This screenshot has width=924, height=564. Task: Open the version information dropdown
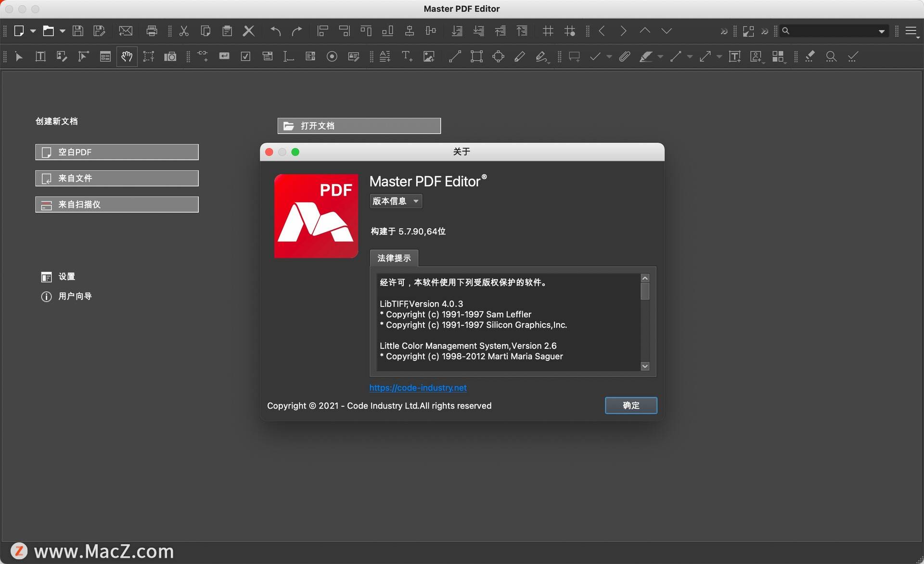[396, 201]
